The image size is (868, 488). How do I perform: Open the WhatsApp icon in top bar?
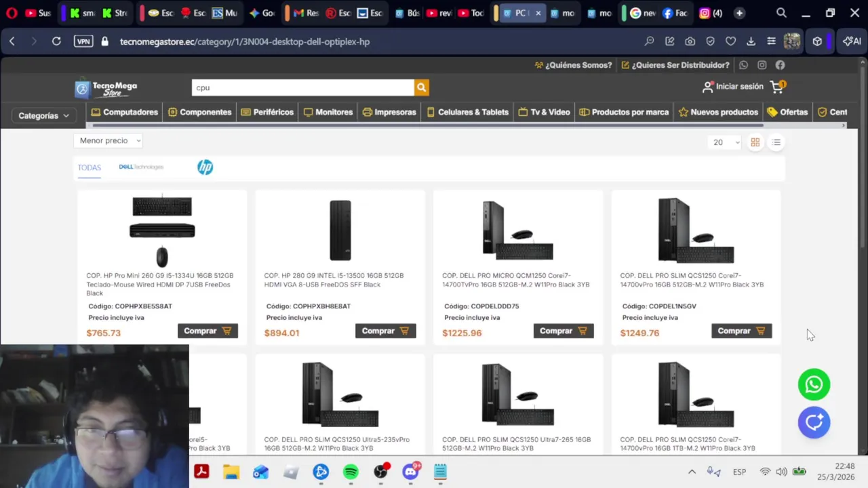744,65
